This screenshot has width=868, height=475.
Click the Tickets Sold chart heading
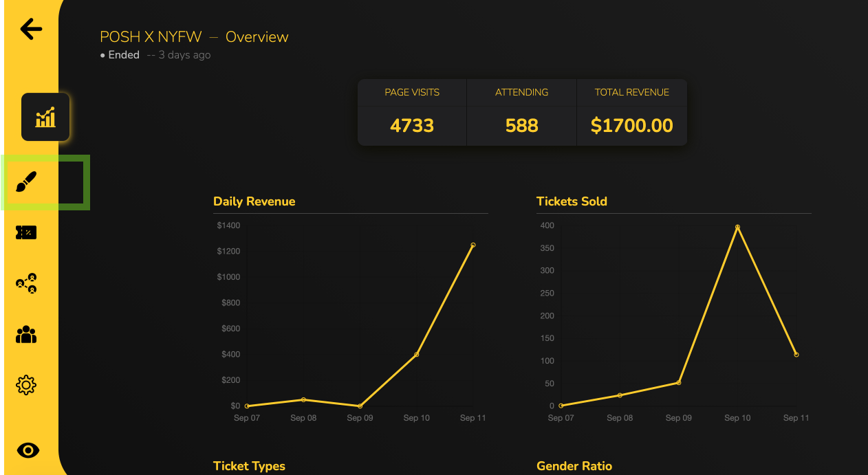[x=572, y=201]
